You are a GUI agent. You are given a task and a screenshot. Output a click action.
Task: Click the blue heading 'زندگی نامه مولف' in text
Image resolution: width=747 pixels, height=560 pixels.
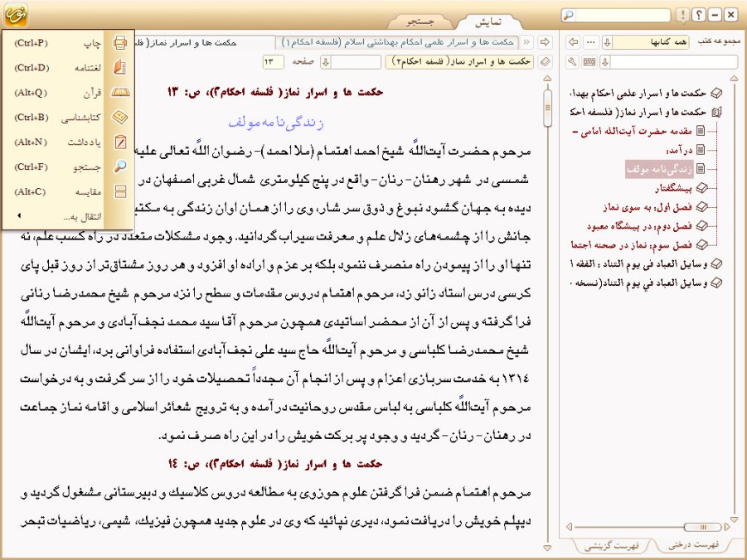click(276, 123)
